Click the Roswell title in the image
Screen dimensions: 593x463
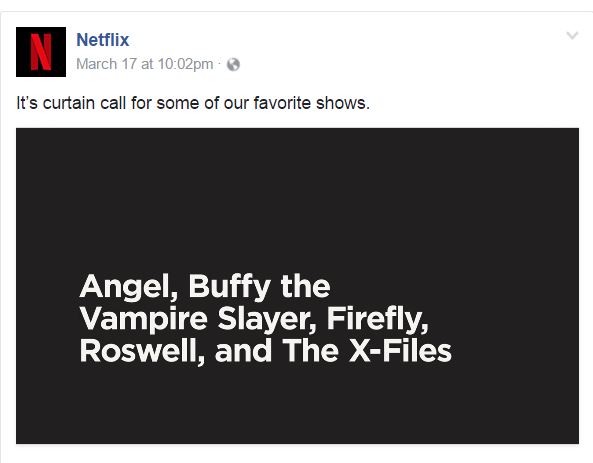click(139, 351)
